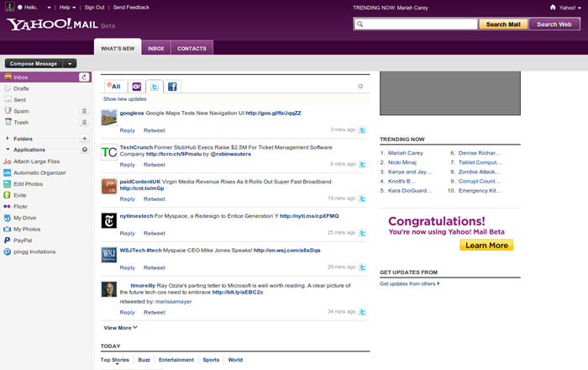
Task: Open the Yahoo! dropdown at top right
Action: 570,8
